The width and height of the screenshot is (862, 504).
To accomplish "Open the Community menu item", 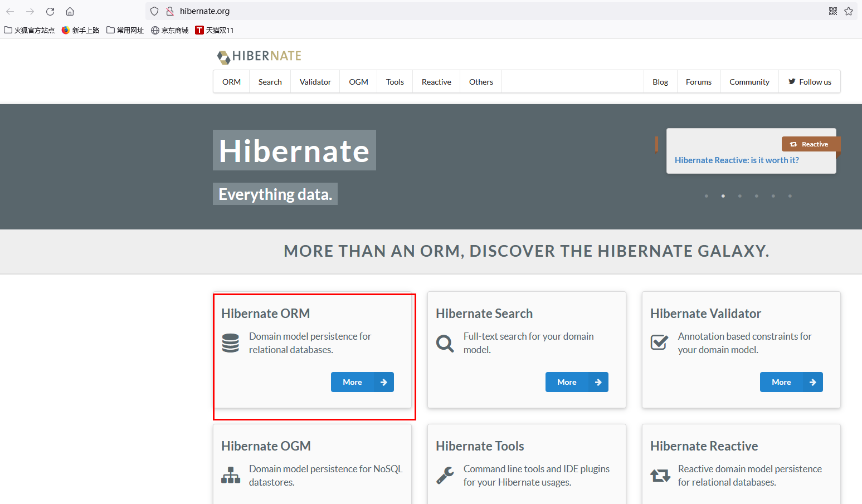I will tap(749, 82).
